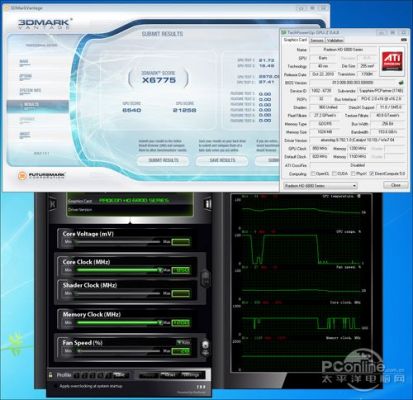Click the ATI Radeon logo in GPU-Z
The image size is (413, 400).
click(392, 61)
